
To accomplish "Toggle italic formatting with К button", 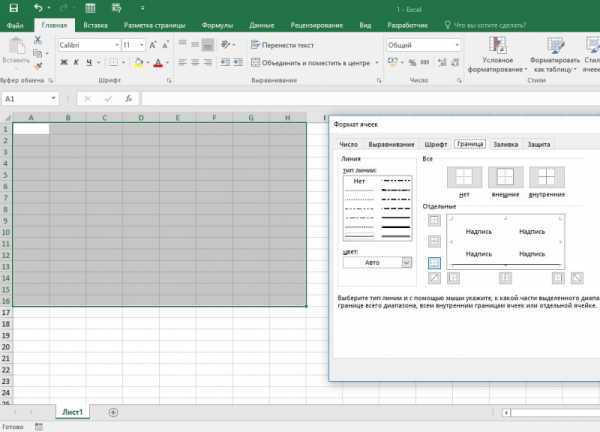I will (x=76, y=62).
